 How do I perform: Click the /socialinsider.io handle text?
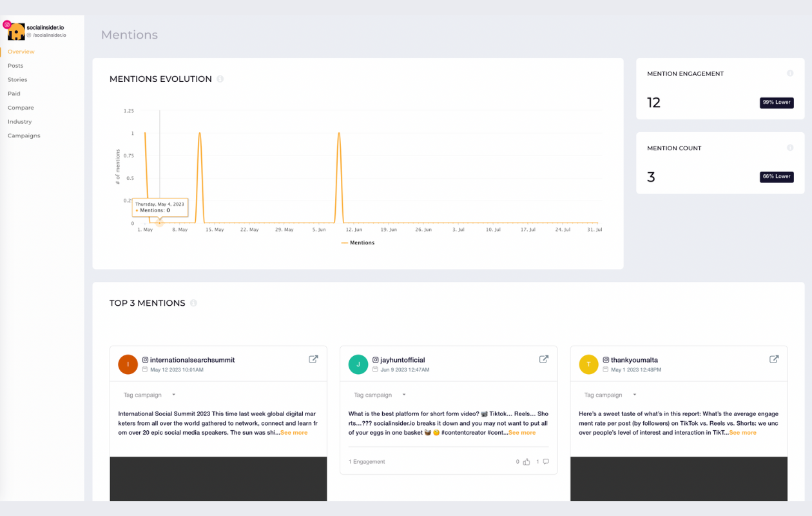(50, 35)
